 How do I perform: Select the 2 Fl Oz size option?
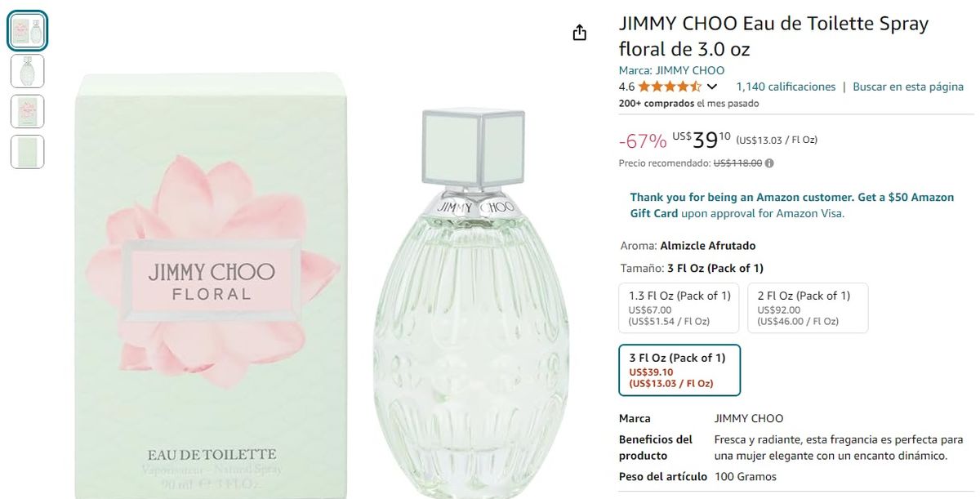click(x=807, y=308)
